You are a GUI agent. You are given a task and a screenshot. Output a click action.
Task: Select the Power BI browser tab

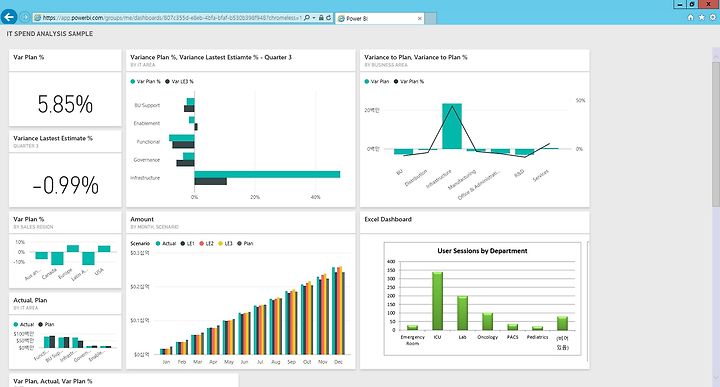pos(379,18)
